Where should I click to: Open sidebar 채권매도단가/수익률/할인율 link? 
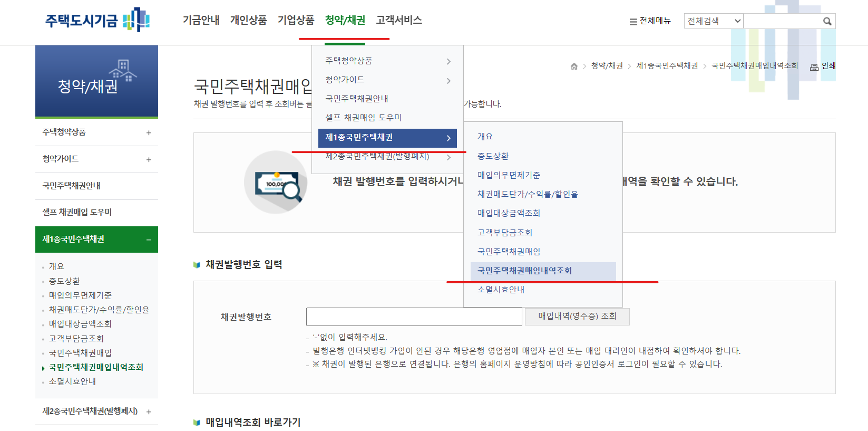[99, 310]
